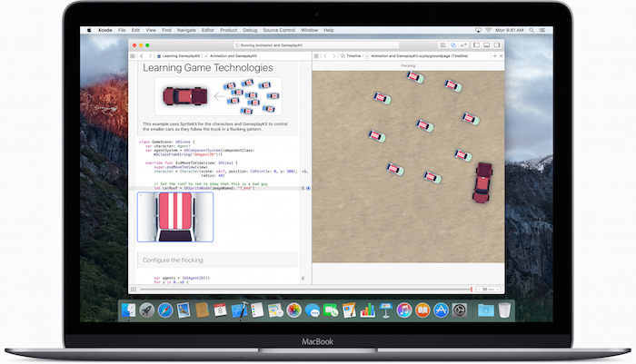
Task: Adjust the 30 sec timeline duration stepper
Action: tap(489, 289)
